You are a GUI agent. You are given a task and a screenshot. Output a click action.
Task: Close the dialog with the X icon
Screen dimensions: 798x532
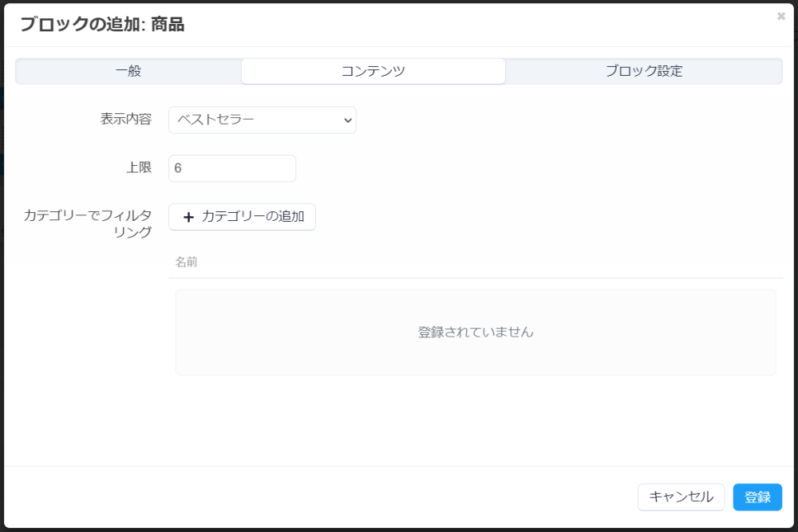780,16
